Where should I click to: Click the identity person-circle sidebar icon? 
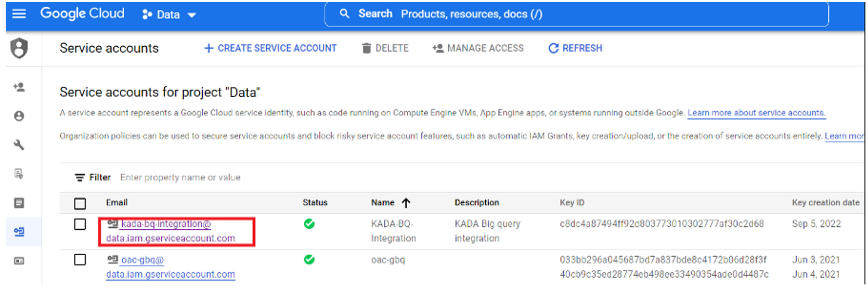tap(19, 116)
